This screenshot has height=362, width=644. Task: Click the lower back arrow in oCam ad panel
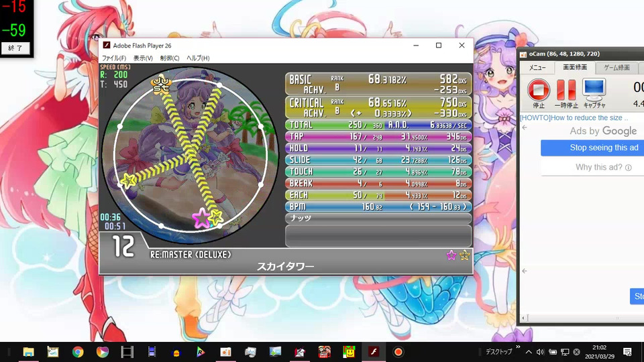point(525,271)
